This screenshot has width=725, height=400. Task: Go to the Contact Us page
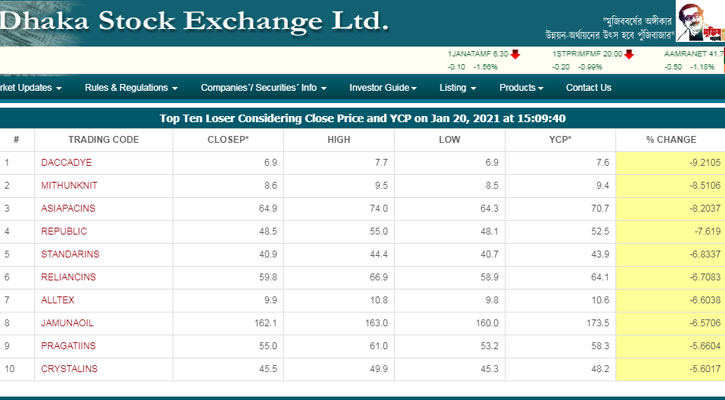point(588,88)
